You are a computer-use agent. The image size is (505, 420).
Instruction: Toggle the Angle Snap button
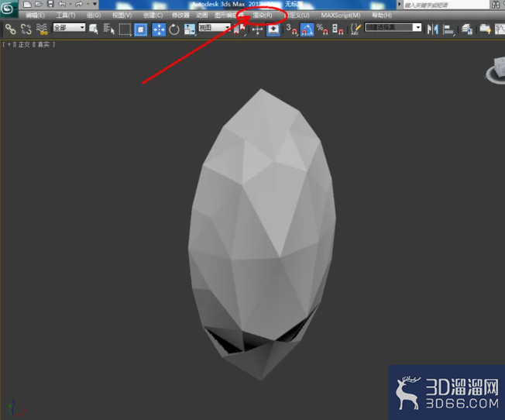[307, 29]
